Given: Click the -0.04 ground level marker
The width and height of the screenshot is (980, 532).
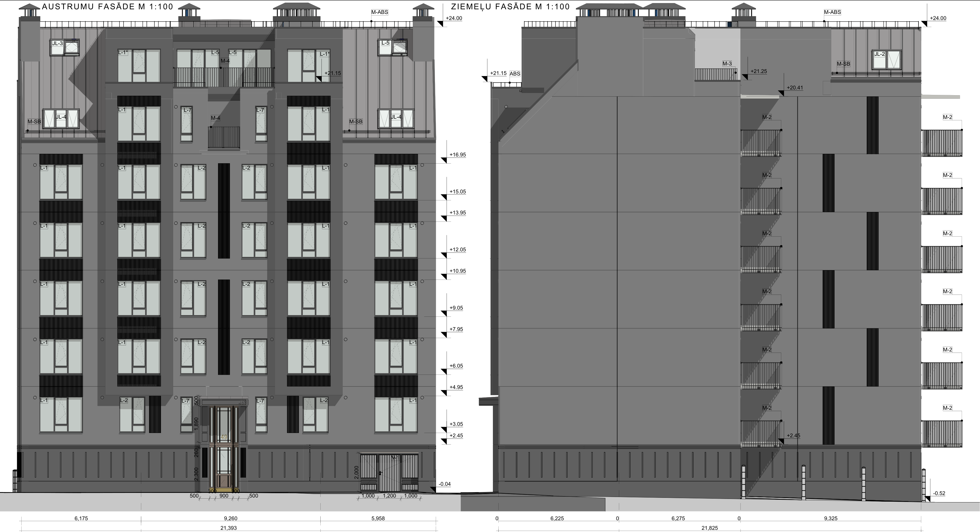Looking at the screenshot, I should click(x=444, y=484).
